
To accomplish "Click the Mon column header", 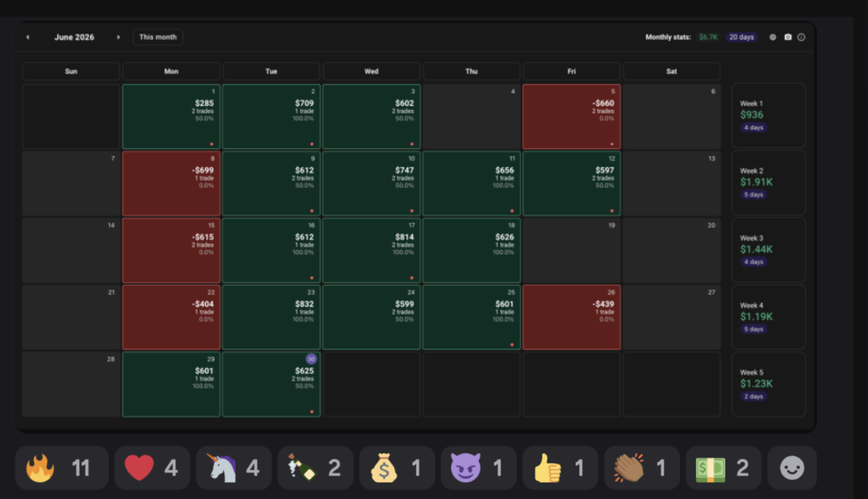I will point(171,71).
